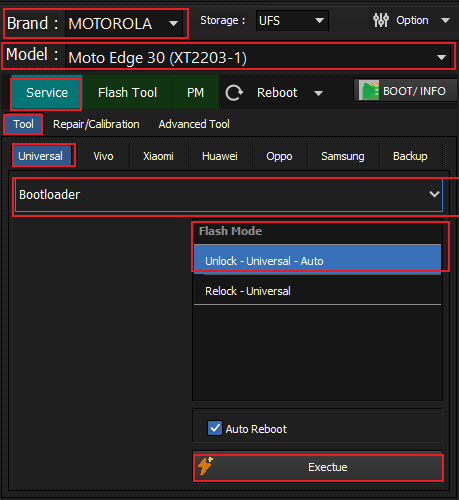The height and width of the screenshot is (500, 459).
Task: Click the Flash Mode header
Action: pyautogui.click(x=230, y=231)
